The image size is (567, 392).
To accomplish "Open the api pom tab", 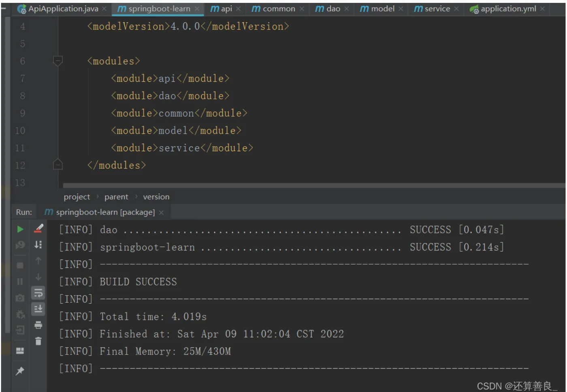I will point(226,8).
